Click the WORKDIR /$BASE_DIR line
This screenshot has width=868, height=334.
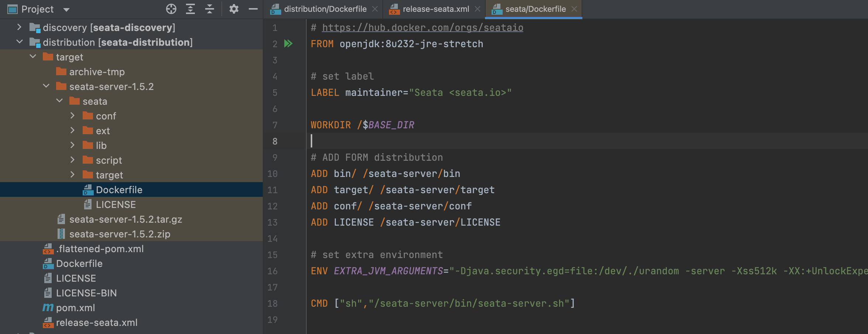coord(362,125)
